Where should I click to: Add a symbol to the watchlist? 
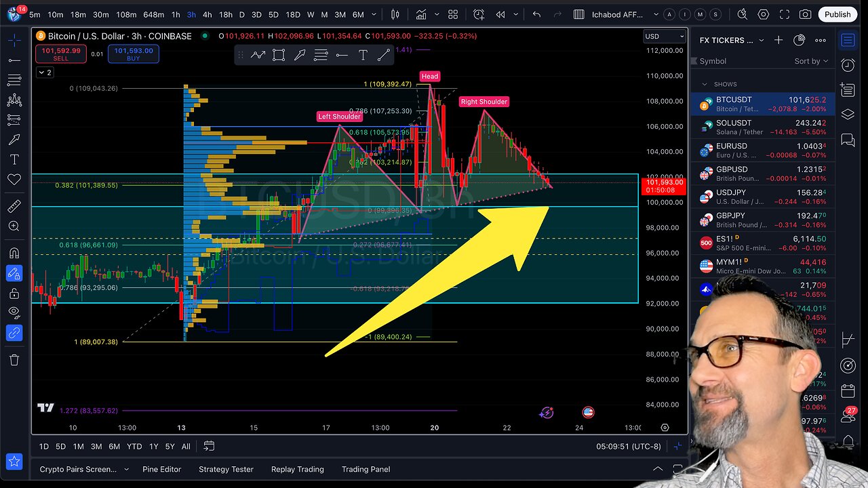point(778,40)
